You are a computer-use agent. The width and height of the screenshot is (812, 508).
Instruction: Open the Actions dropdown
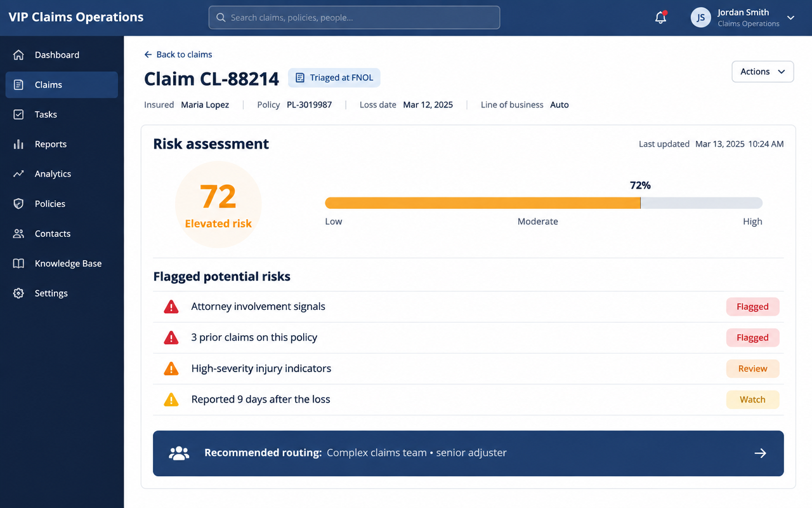[763, 72]
